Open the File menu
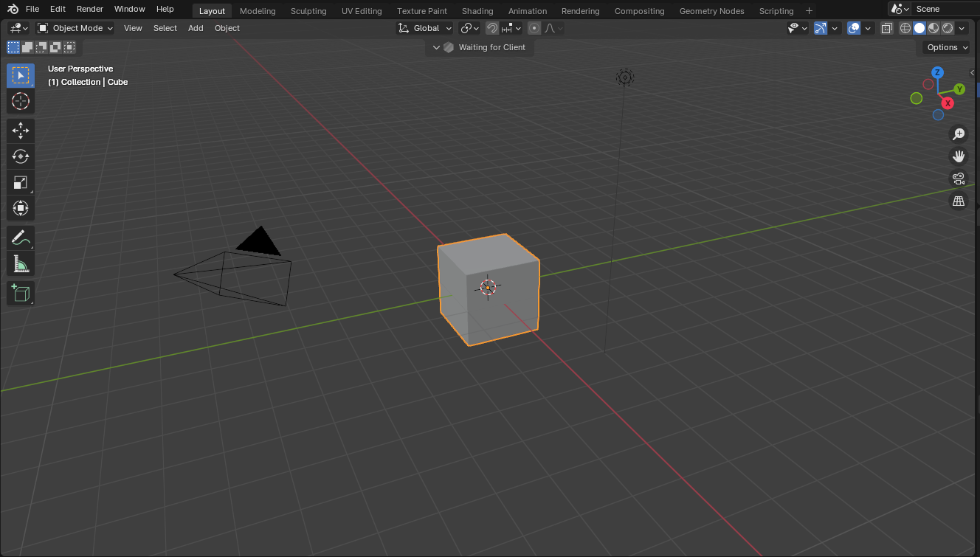 (32, 9)
